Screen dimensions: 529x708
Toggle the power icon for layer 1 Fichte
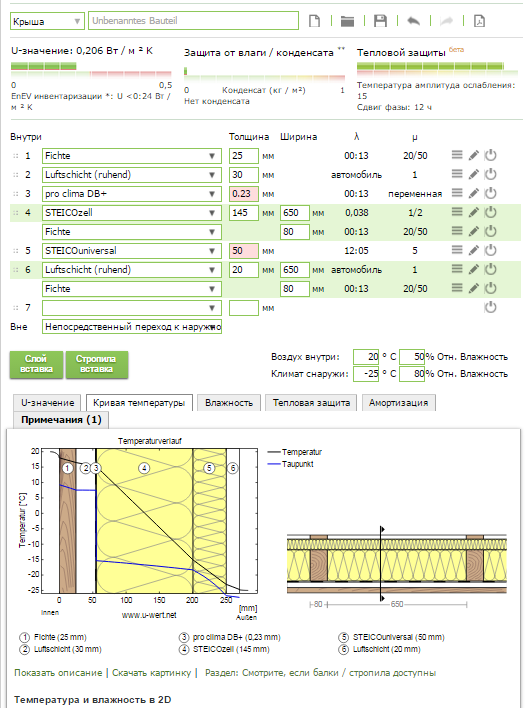(x=490, y=155)
